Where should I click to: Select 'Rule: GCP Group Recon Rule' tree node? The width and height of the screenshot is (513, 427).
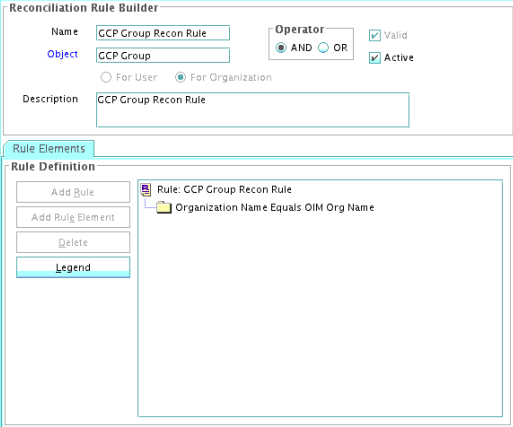point(224,190)
